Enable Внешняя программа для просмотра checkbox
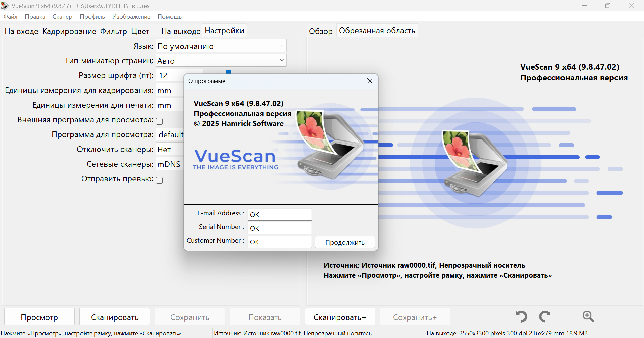This screenshot has height=338, width=644. [160, 121]
